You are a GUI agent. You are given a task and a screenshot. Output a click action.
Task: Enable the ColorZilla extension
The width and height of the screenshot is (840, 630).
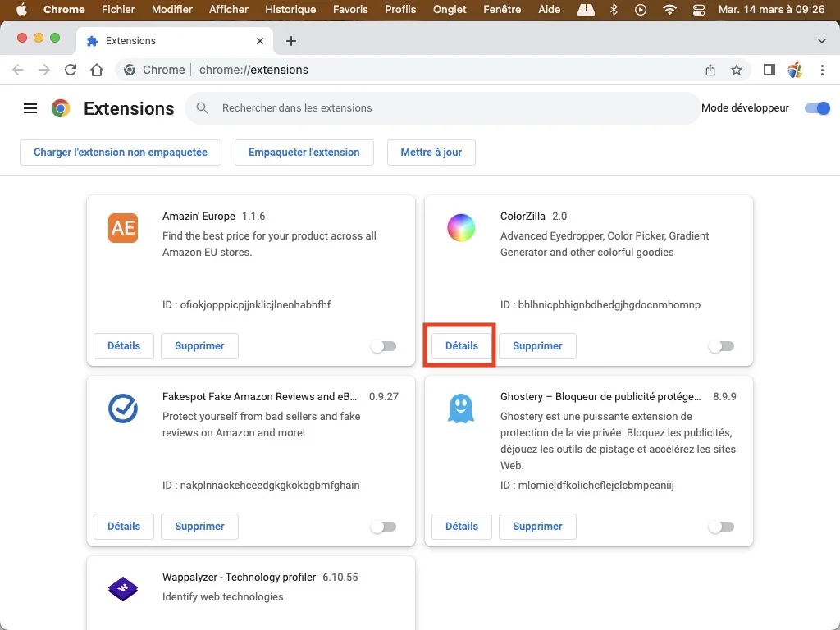(721, 346)
